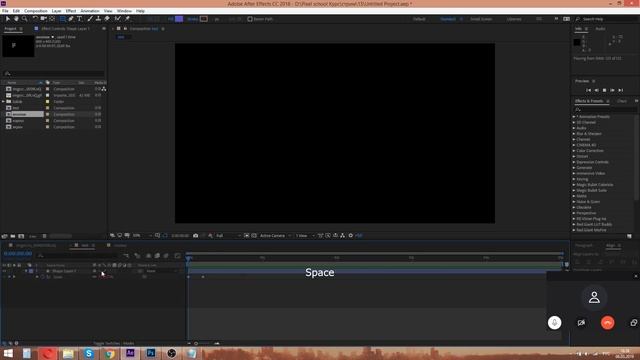
Task: Select the Puppet Pin tool
Action: 127,19
